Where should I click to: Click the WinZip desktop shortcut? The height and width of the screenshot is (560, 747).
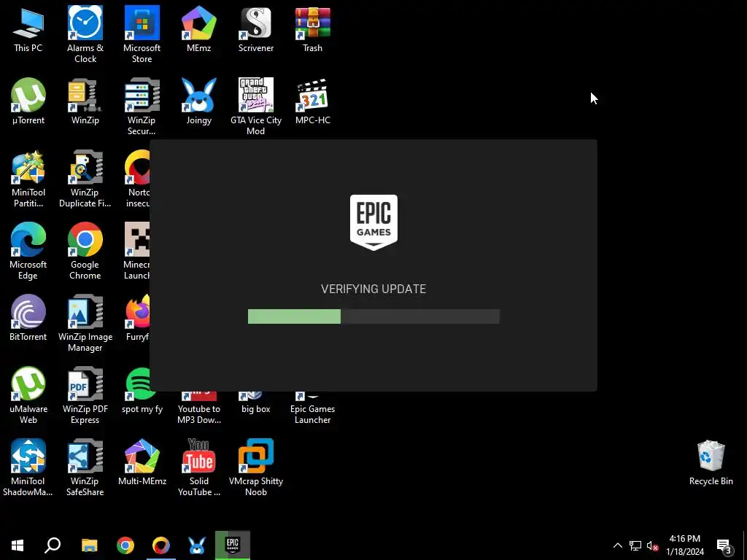click(x=85, y=101)
